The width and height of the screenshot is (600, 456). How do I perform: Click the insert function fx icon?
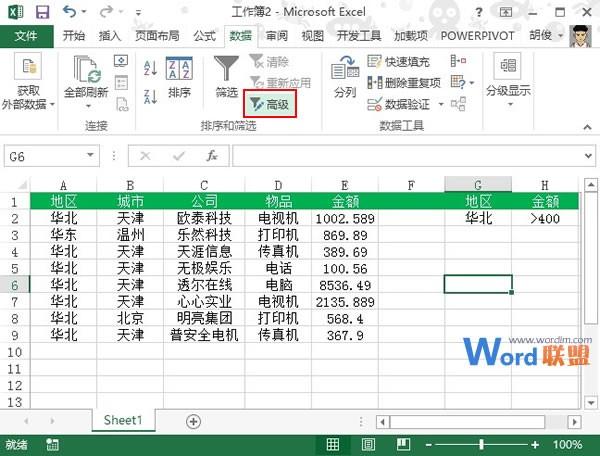[x=212, y=156]
